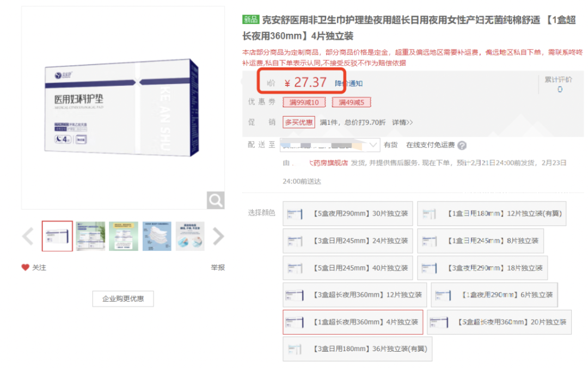Image resolution: width=588 pixels, height=368 pixels.
Task: Open the 药房旗舰店 store link
Action: click(328, 163)
